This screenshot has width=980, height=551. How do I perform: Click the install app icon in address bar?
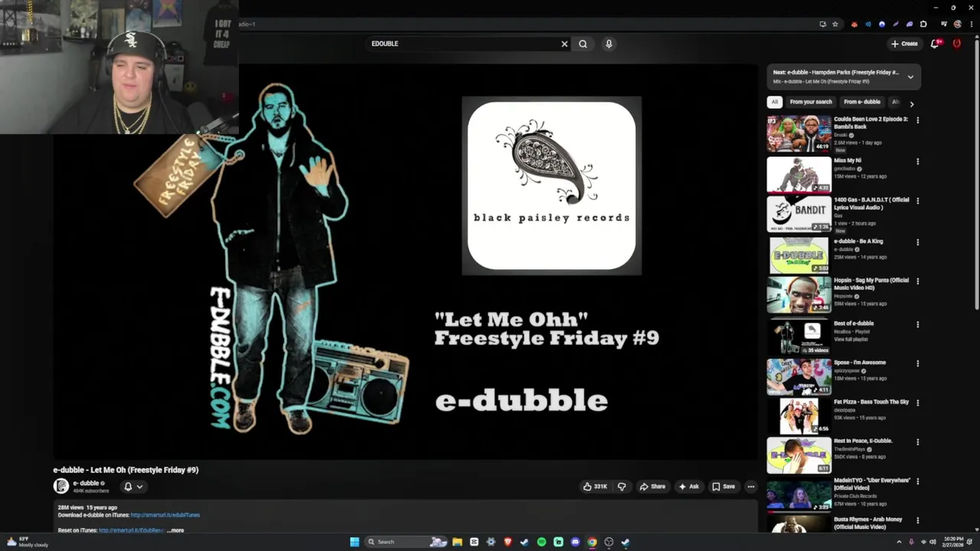point(823,24)
